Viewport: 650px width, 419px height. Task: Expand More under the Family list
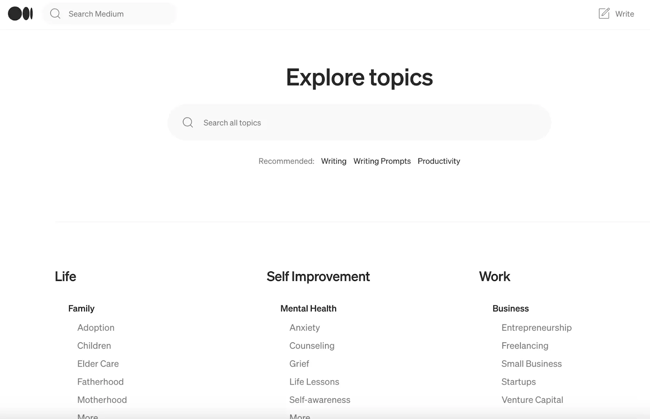tap(88, 415)
